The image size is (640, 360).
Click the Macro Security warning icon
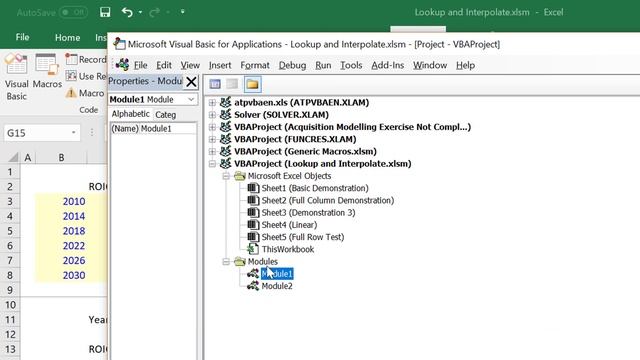coord(71,93)
